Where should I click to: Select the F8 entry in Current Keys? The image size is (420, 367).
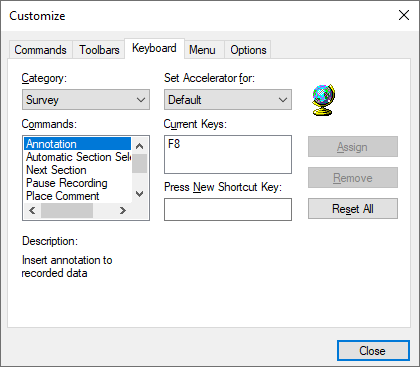(x=174, y=144)
